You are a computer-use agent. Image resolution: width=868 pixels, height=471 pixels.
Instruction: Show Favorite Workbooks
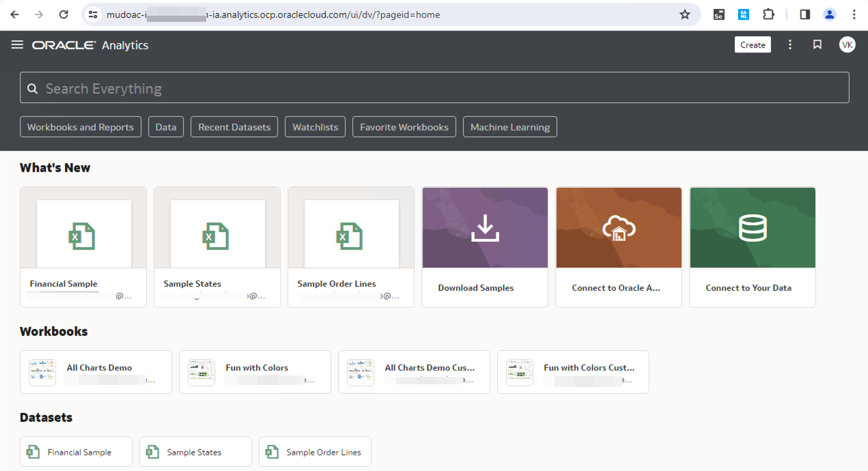pyautogui.click(x=404, y=127)
